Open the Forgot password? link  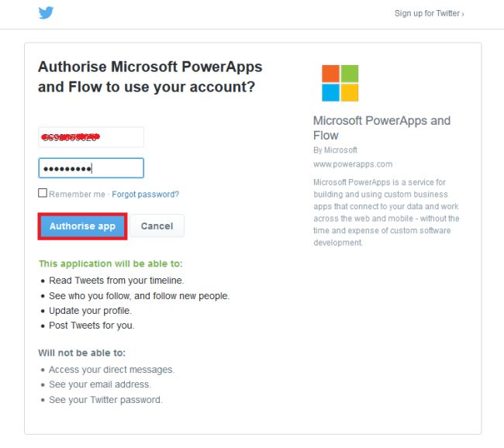pyautogui.click(x=145, y=194)
